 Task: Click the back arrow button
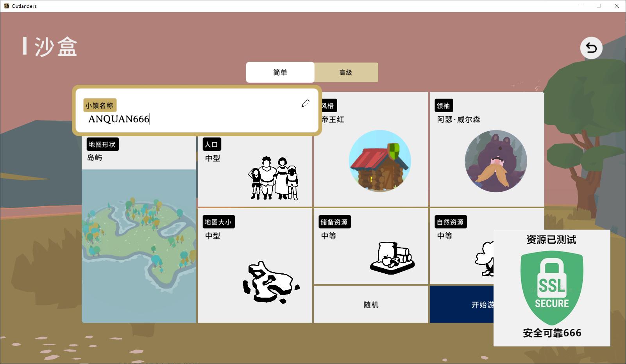[591, 48]
